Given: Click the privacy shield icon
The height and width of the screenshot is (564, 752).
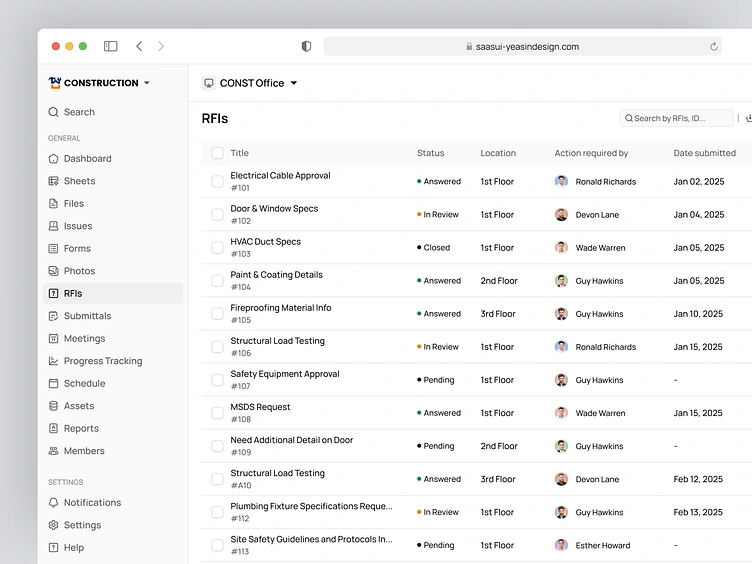Looking at the screenshot, I should click(306, 46).
